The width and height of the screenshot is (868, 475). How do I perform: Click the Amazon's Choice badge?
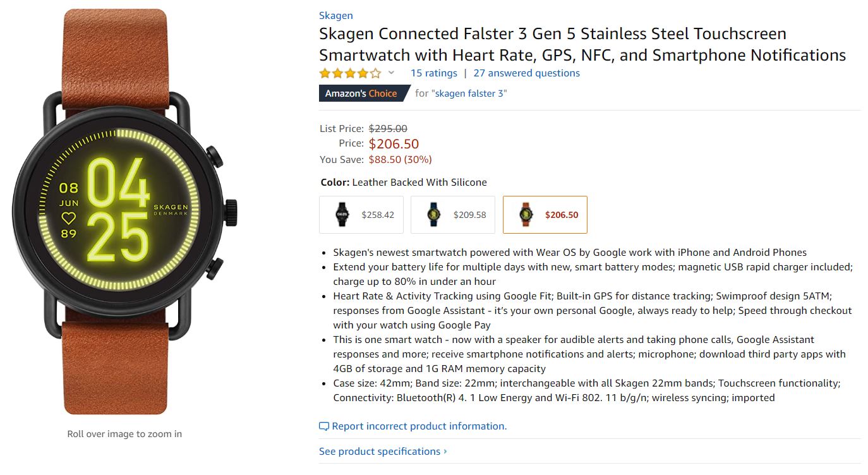click(361, 93)
